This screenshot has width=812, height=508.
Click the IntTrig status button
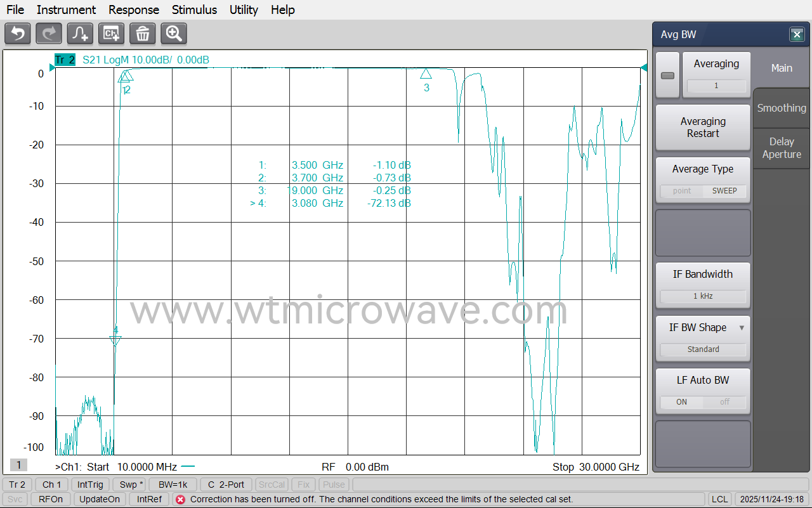(x=90, y=485)
